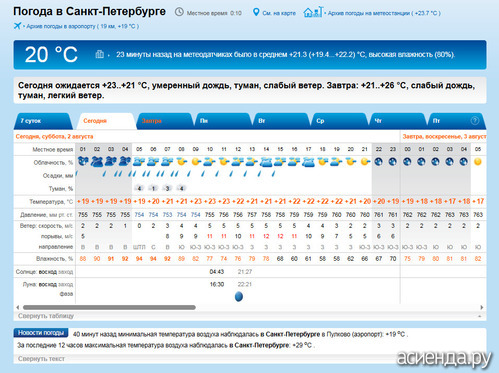Click the airplane airport archive icon

click(17, 26)
